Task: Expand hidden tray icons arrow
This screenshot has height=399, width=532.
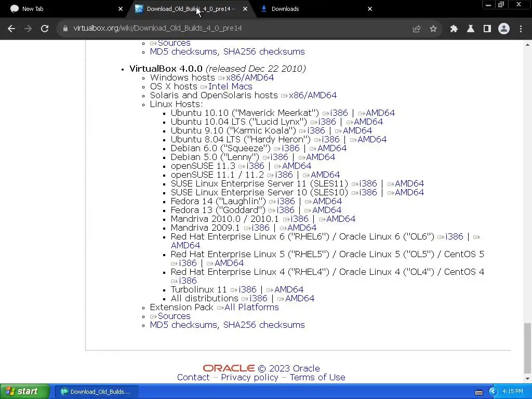Action: click(493, 392)
